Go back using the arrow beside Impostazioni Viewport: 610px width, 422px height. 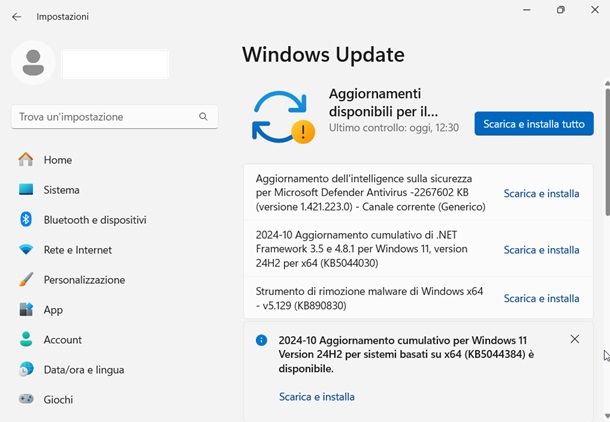coord(16,17)
